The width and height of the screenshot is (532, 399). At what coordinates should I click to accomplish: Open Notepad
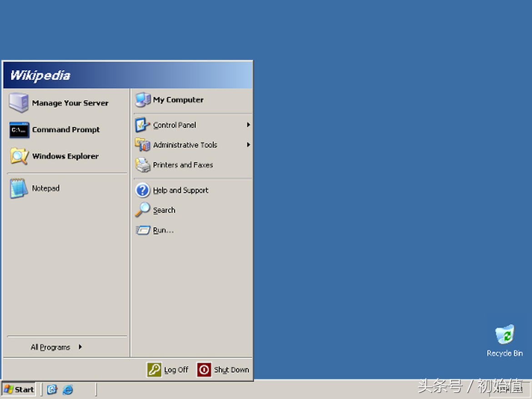(46, 188)
